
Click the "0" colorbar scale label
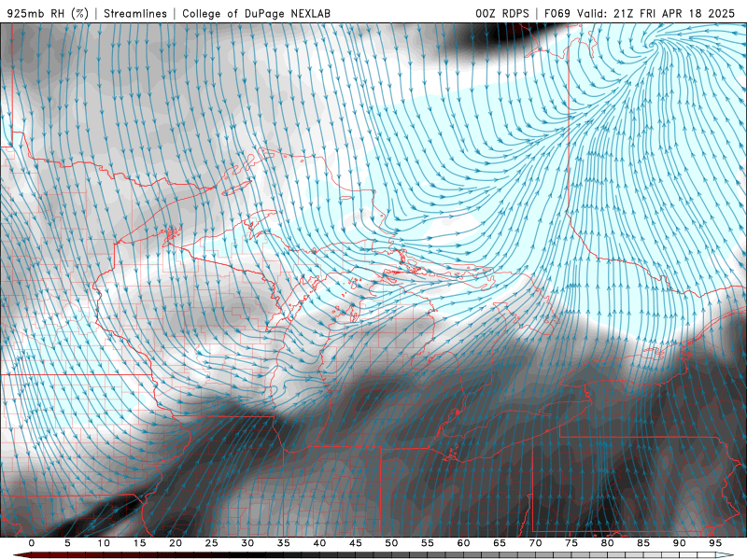pos(32,543)
